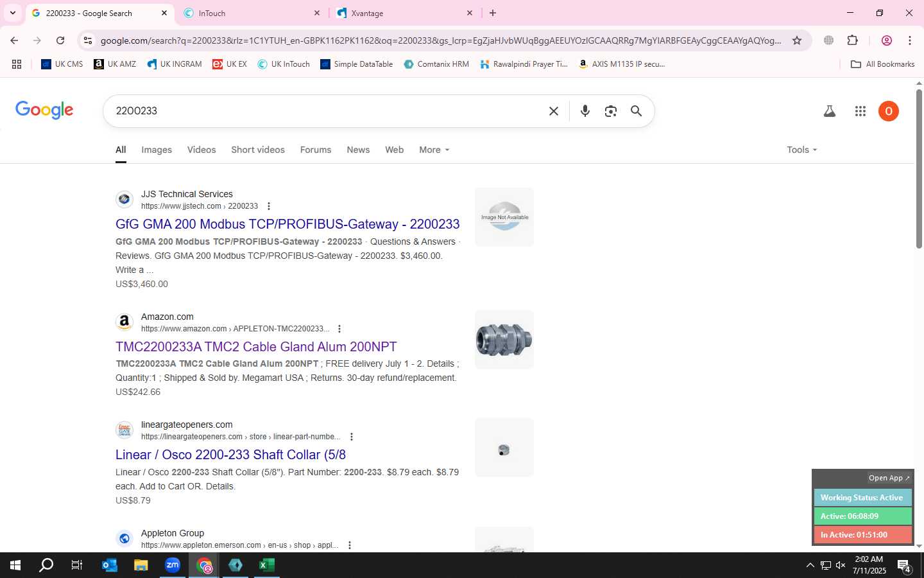This screenshot has width=924, height=578.
Task: Expand the Tools dropdown
Action: [x=802, y=150]
